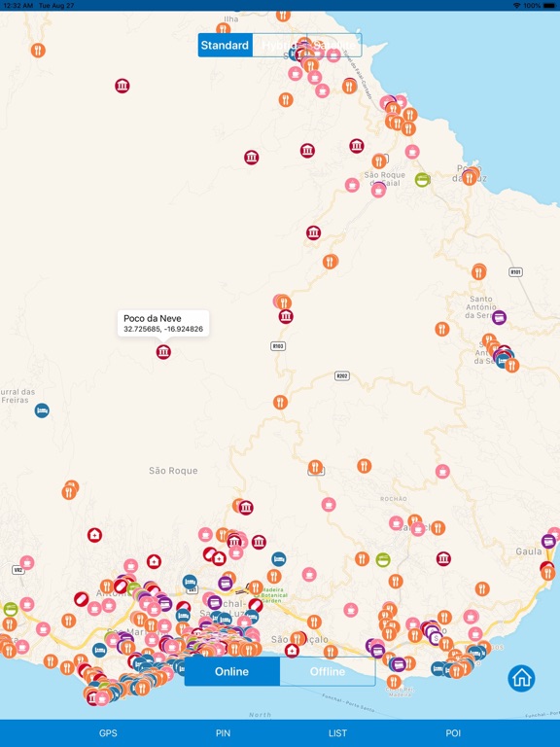Tap the ROCHÃO place label
This screenshot has height=747, width=560.
pos(394,499)
